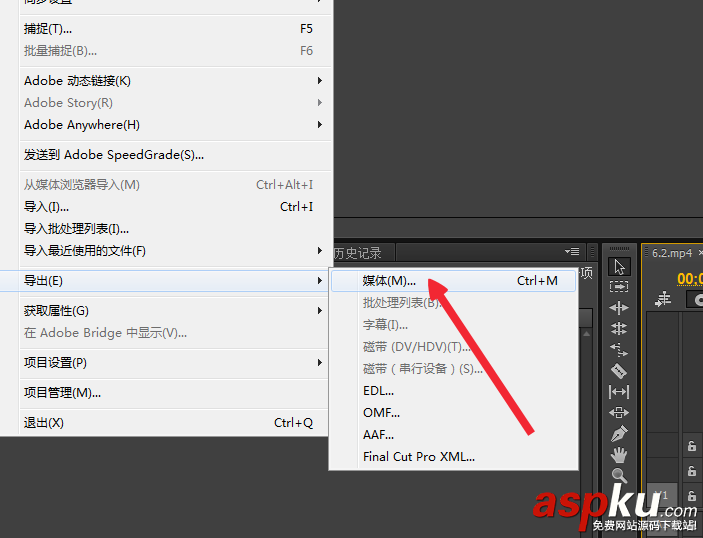Select 批处理列表(B) in export submenu
Screen dimensions: 703x538
[453, 303]
